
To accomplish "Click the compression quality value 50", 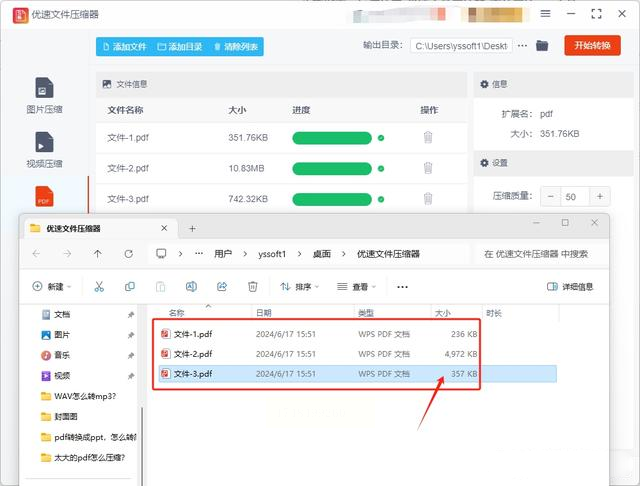I will pos(575,197).
